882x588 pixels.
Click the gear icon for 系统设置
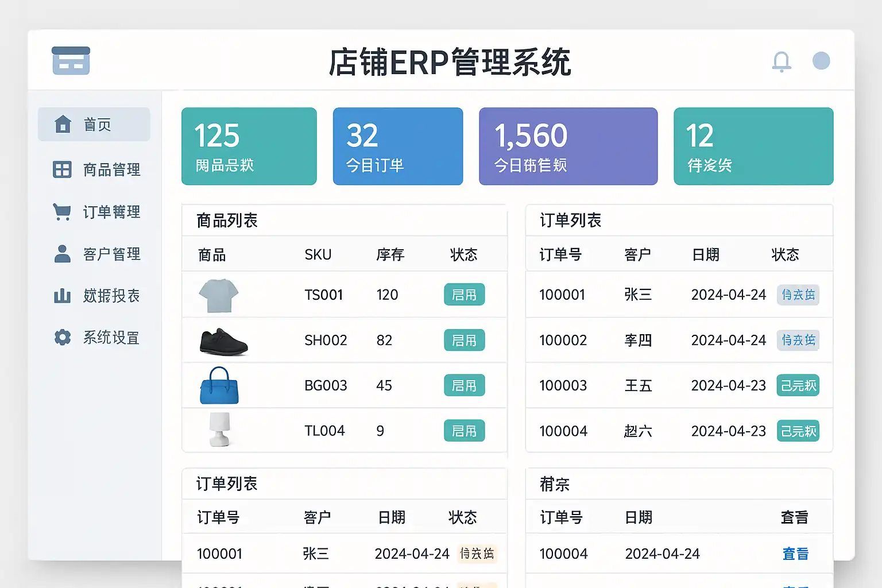(62, 338)
